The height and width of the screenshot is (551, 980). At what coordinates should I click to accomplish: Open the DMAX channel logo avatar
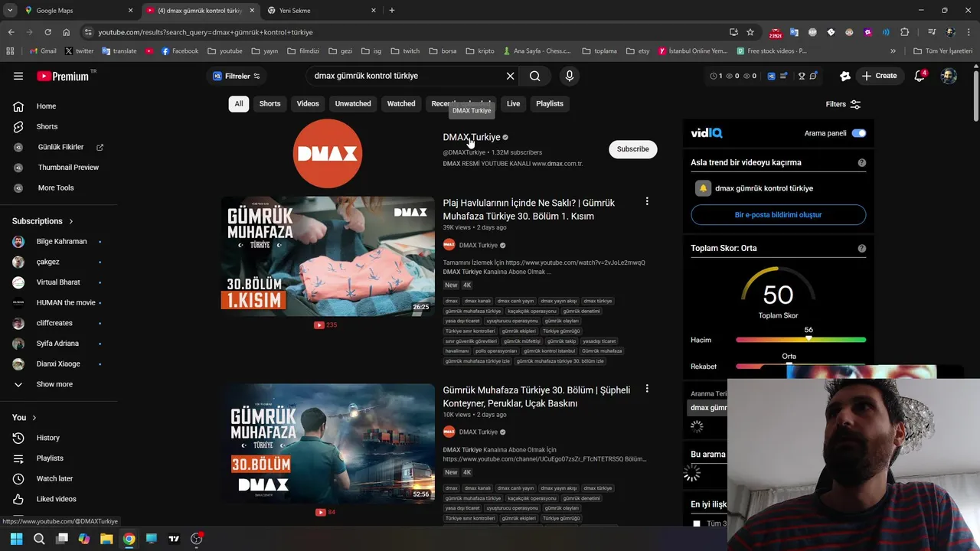coord(328,153)
